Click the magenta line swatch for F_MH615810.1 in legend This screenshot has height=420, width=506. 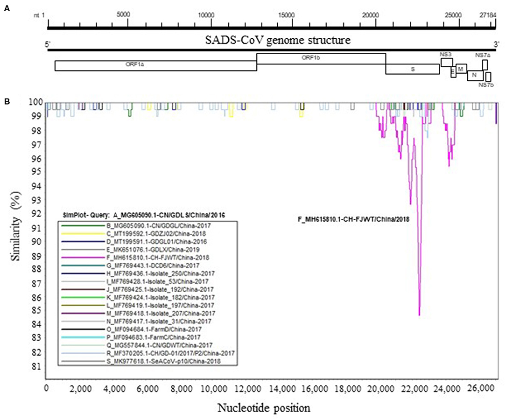pyautogui.click(x=83, y=258)
